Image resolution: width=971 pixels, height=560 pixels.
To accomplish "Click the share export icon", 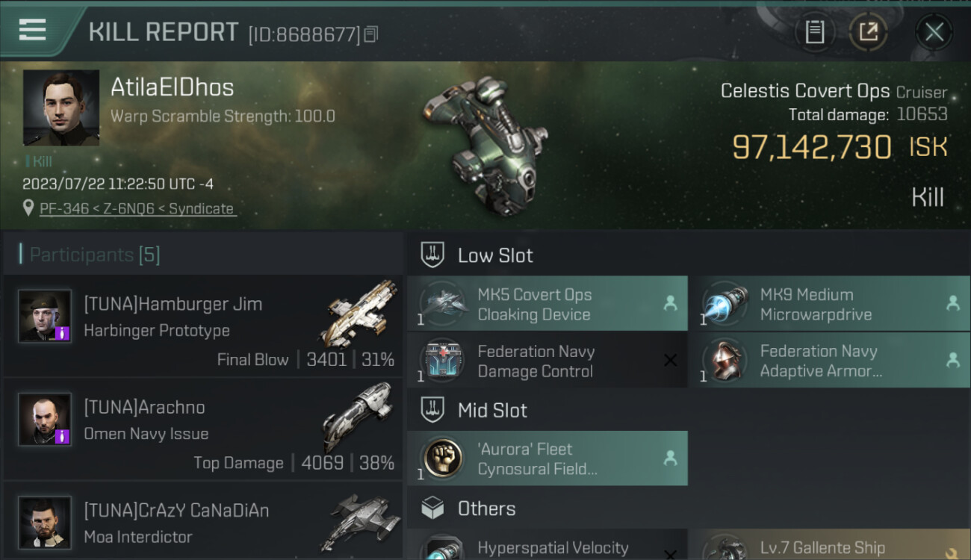I will tap(868, 32).
